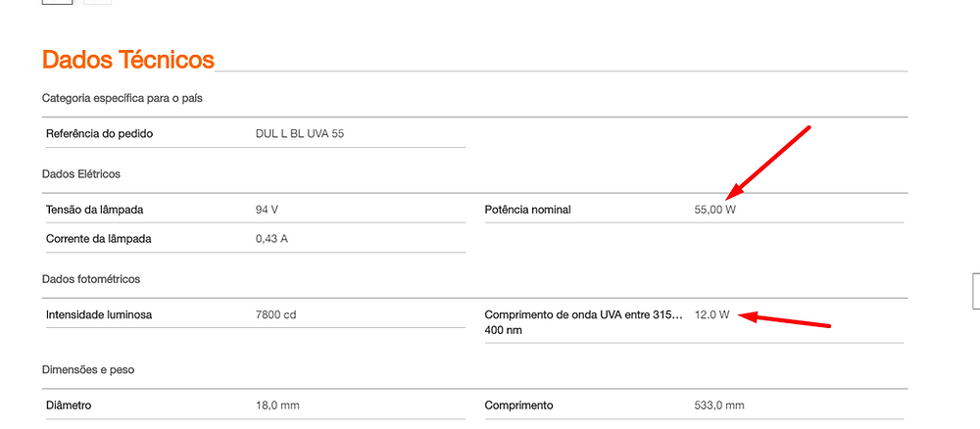Image resolution: width=980 pixels, height=429 pixels.
Task: Click the Dimensões e peso section title
Action: [88, 369]
